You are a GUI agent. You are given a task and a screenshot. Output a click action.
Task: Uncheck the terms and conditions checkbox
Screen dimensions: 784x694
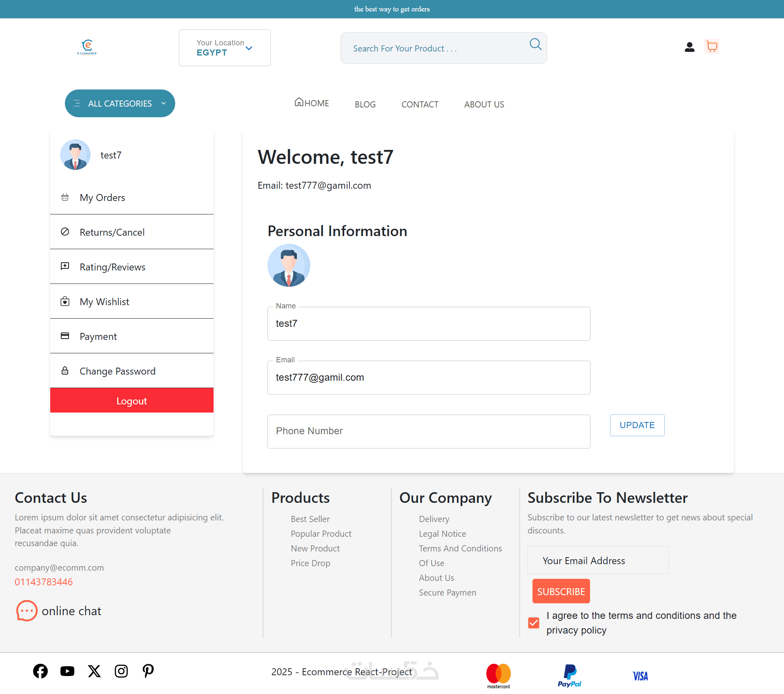(534, 623)
